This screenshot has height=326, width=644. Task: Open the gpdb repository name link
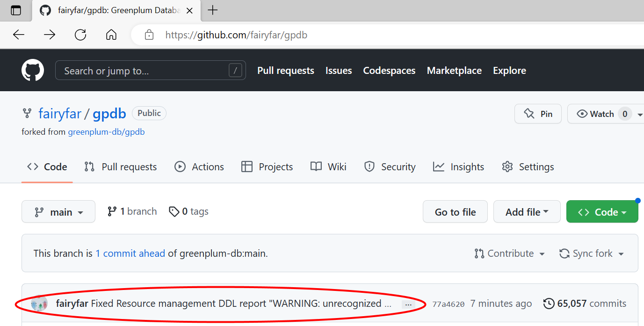109,114
